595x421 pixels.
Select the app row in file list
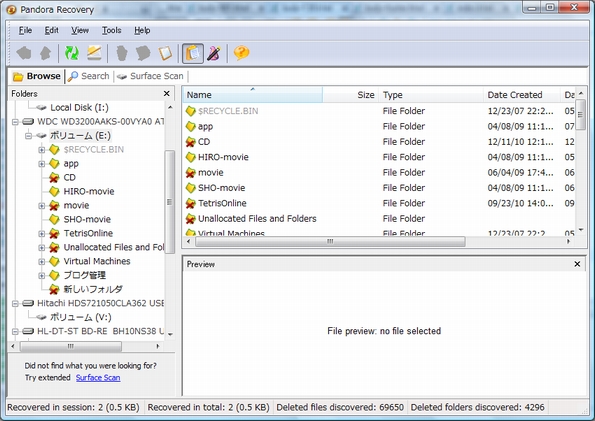pyautogui.click(x=379, y=126)
